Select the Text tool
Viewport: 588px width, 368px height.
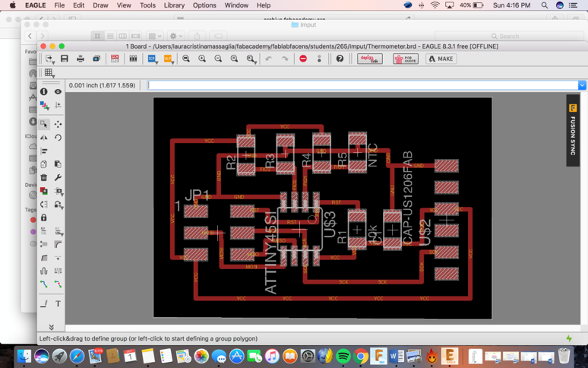(58, 304)
